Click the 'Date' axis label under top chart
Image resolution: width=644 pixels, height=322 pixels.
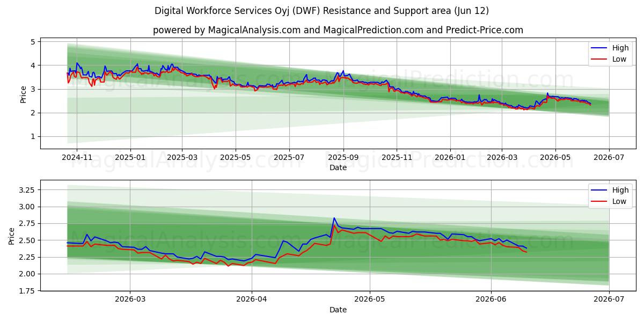338,167
